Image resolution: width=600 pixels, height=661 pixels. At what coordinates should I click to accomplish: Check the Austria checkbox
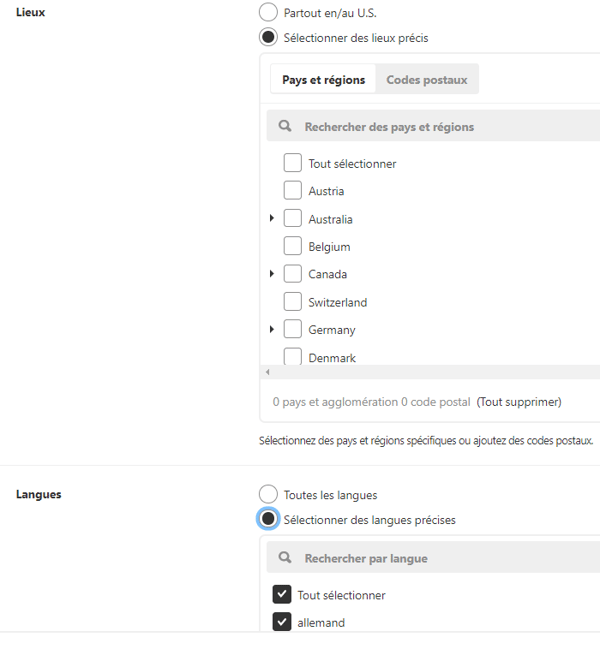click(x=293, y=190)
